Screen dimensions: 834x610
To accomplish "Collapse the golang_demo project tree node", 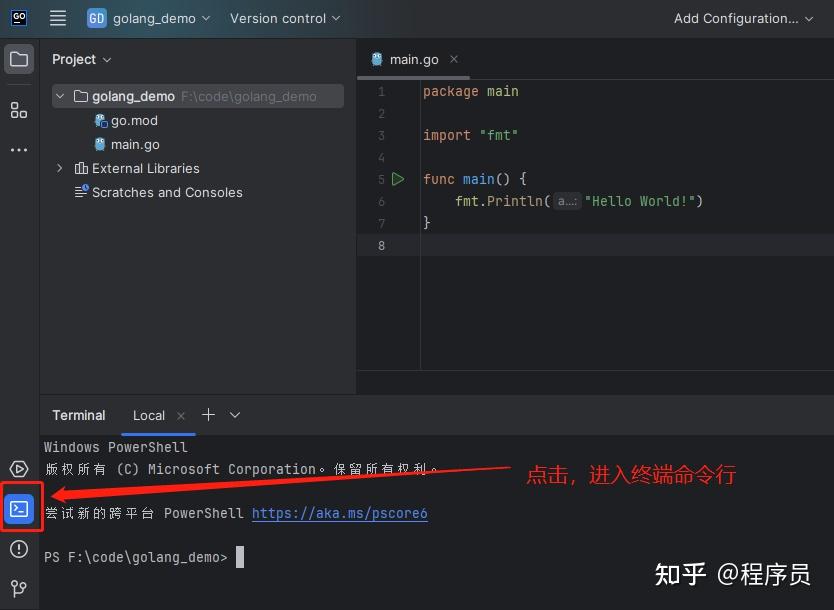I will coord(59,96).
